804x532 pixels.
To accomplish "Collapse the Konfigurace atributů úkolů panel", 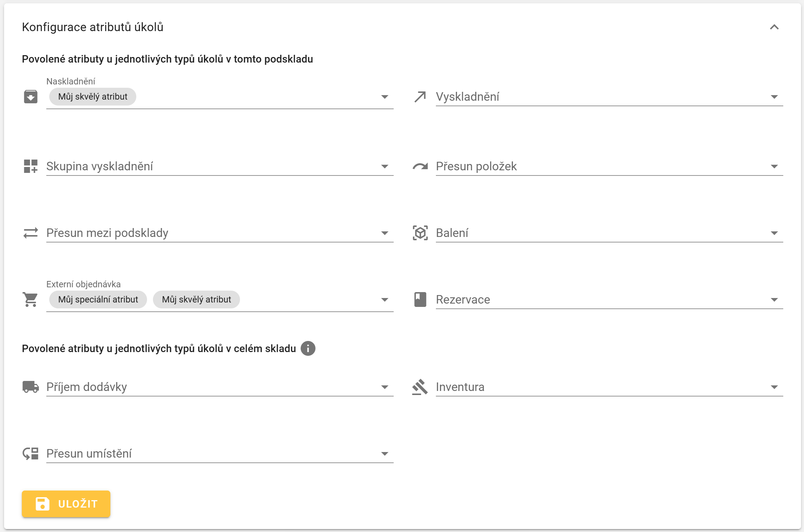I will point(774,27).
